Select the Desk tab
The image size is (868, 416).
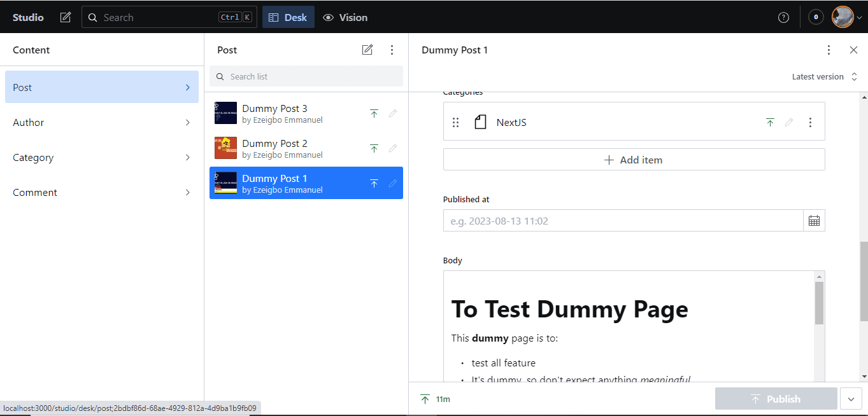click(x=288, y=17)
